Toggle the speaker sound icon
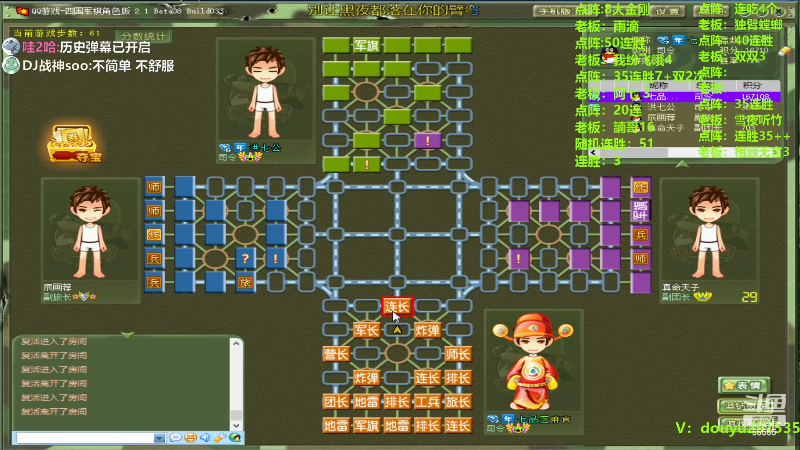800x450 pixels. [x=205, y=437]
